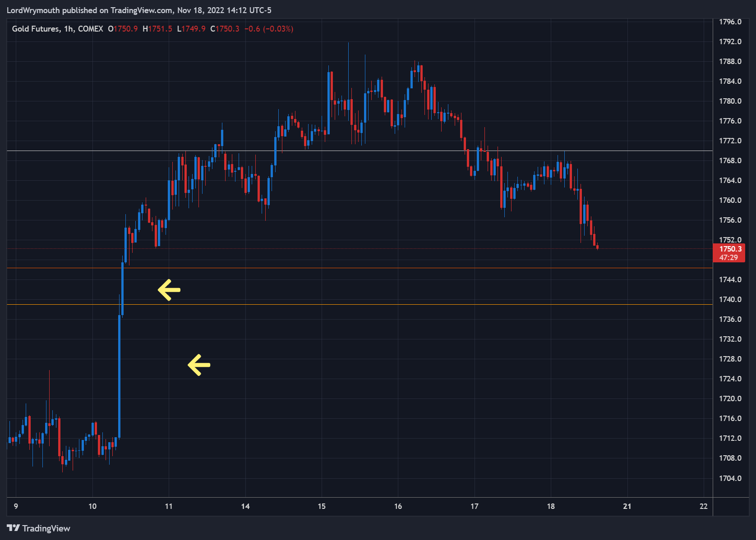756x540 pixels.
Task: Click date label 14 on time axis
Action: click(x=245, y=506)
